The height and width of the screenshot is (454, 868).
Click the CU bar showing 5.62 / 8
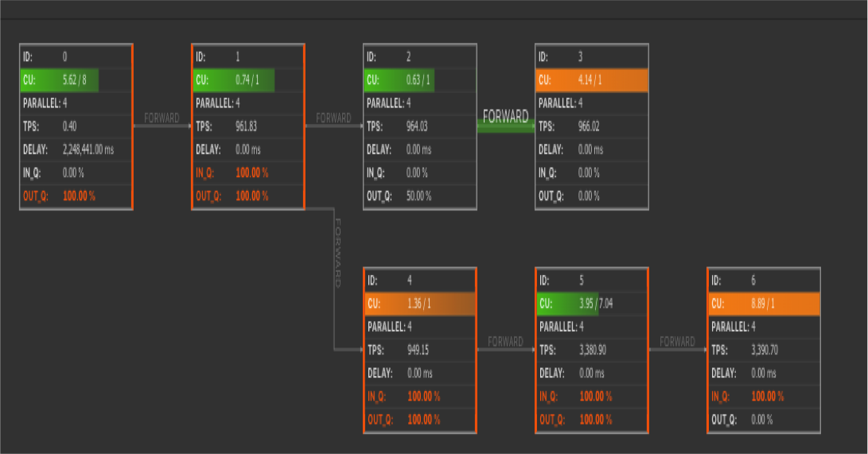pyautogui.click(x=76, y=80)
